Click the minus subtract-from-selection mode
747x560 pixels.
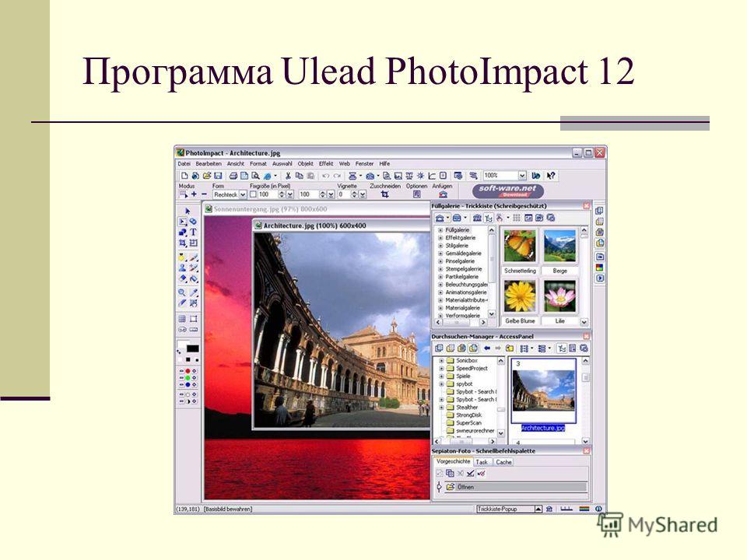coord(205,194)
